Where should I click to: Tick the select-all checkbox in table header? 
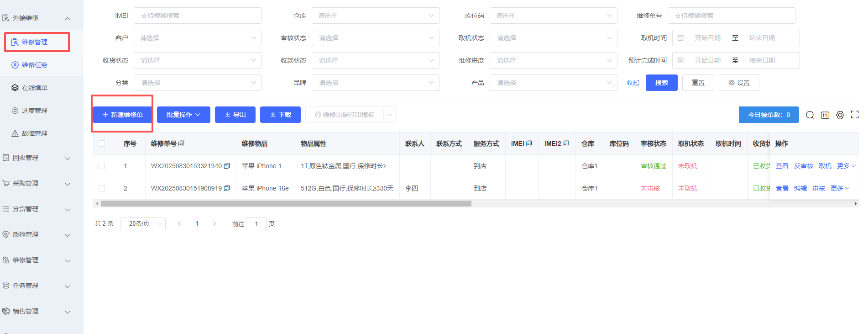[102, 143]
